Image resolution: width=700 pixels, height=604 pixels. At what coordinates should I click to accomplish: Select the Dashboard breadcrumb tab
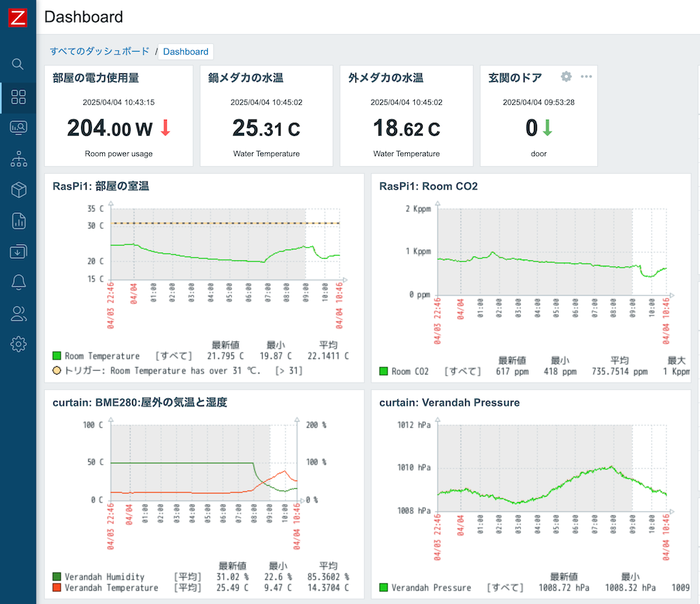(x=185, y=52)
